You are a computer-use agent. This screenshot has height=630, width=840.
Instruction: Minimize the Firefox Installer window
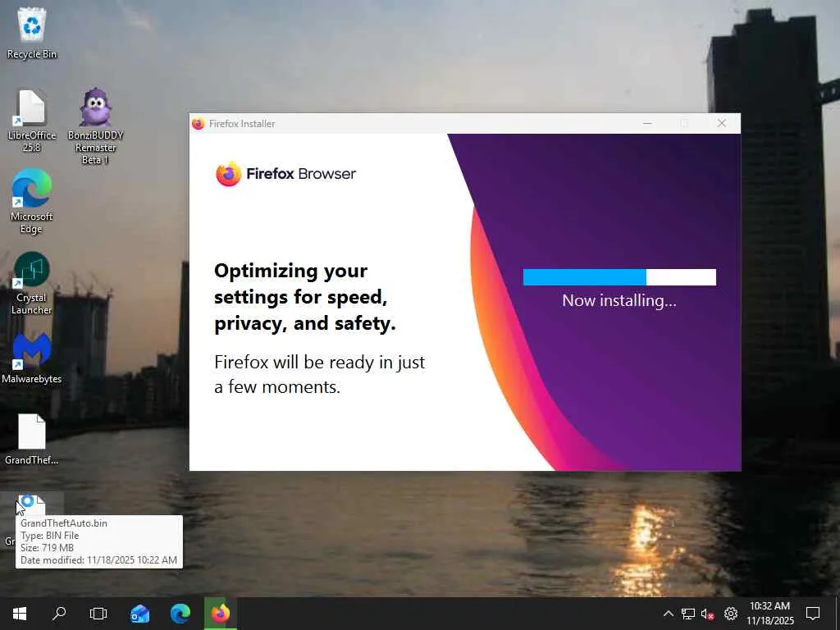(647, 124)
